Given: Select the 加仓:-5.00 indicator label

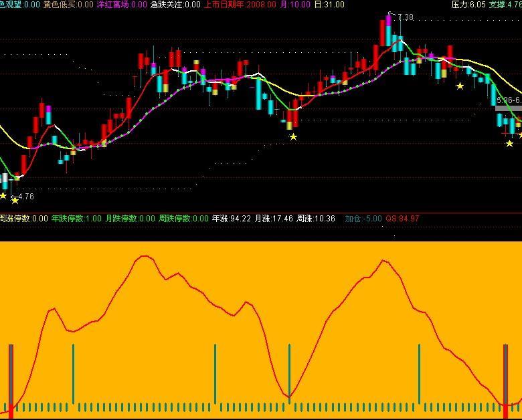Looking at the screenshot, I should pos(363,219).
